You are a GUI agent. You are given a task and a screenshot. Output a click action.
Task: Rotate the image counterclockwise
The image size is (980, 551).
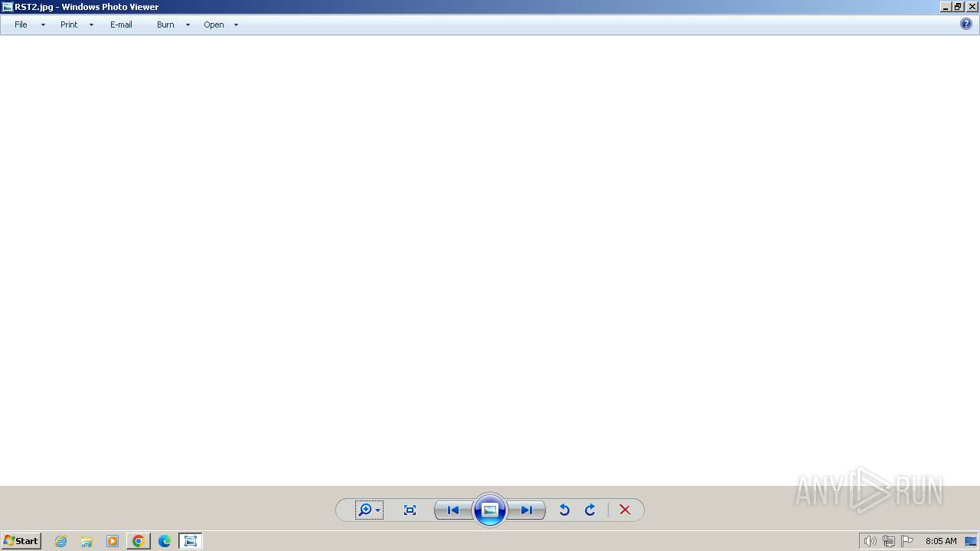pyautogui.click(x=564, y=510)
